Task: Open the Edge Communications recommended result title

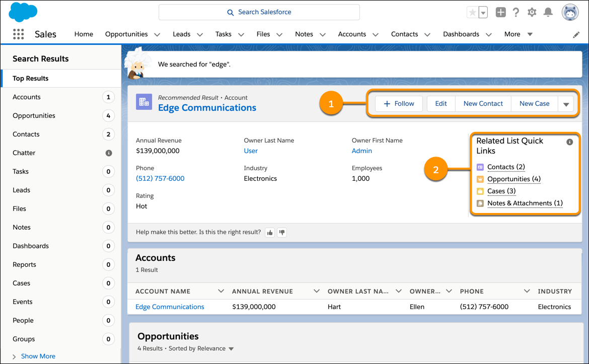Action: [x=207, y=108]
